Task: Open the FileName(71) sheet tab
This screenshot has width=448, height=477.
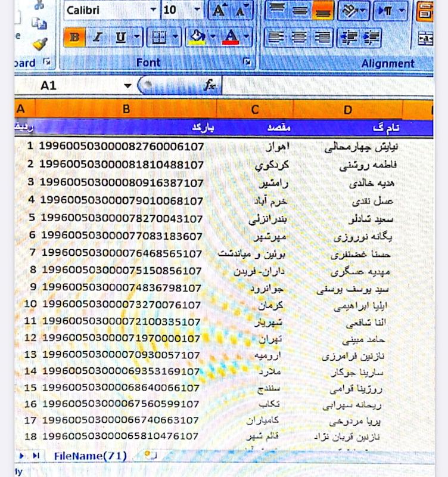Action: pos(91,456)
